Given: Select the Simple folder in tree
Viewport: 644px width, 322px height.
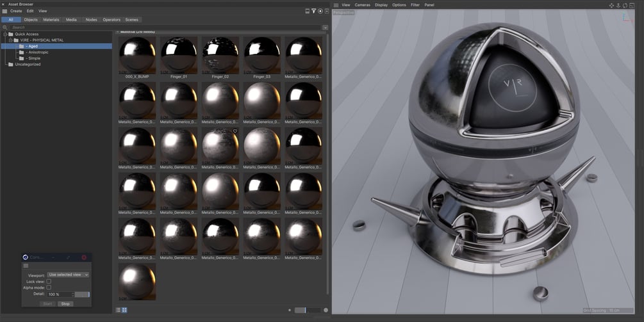Looking at the screenshot, I should point(33,58).
